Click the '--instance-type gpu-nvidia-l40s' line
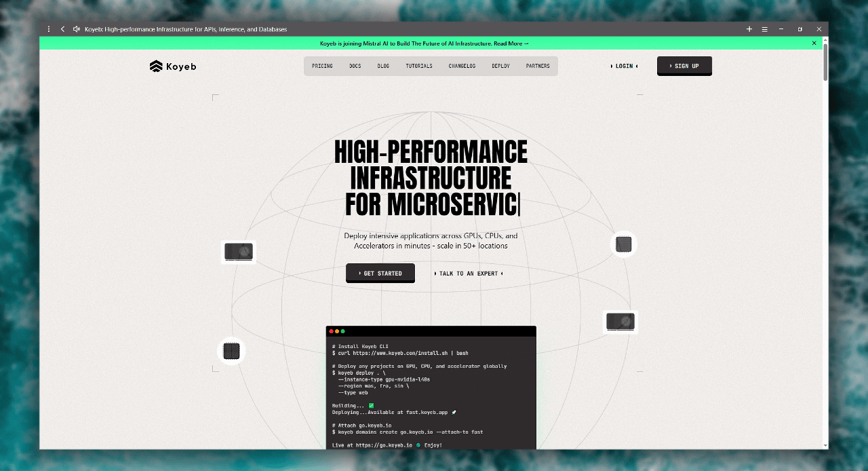This screenshot has height=471, width=868. click(384, 379)
